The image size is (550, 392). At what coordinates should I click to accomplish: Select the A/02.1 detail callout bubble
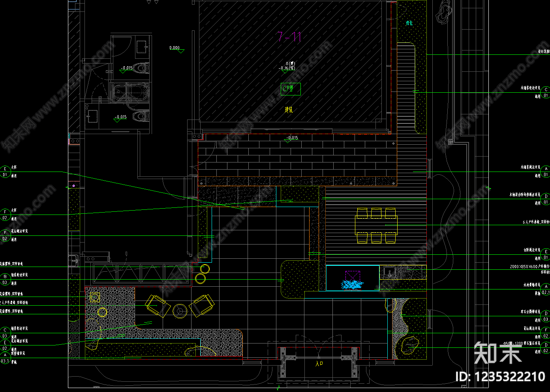pyautogui.click(x=546, y=289)
